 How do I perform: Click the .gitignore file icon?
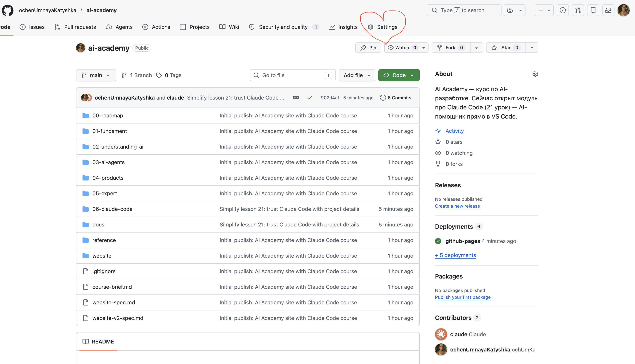click(86, 271)
